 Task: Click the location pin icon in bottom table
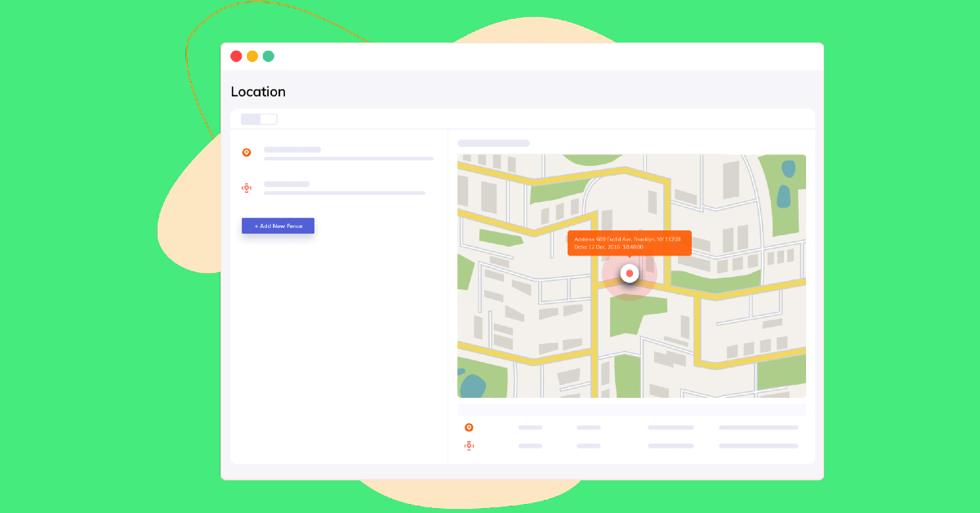(469, 427)
